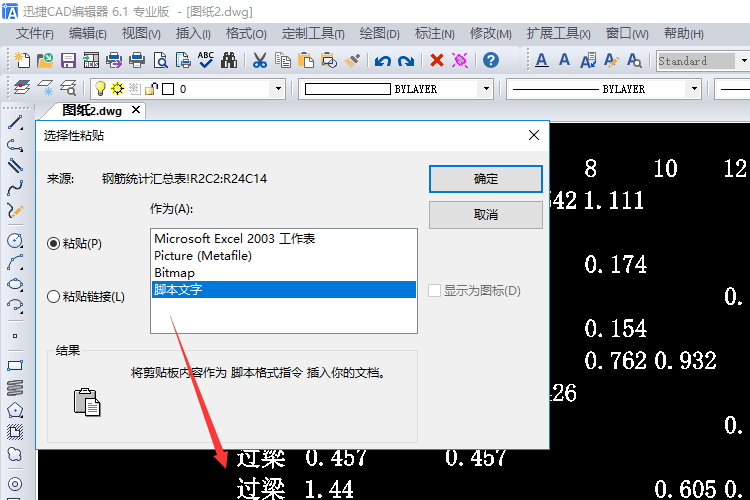Select the Arc drawing tool
The height and width of the screenshot is (500, 750).
(15, 262)
